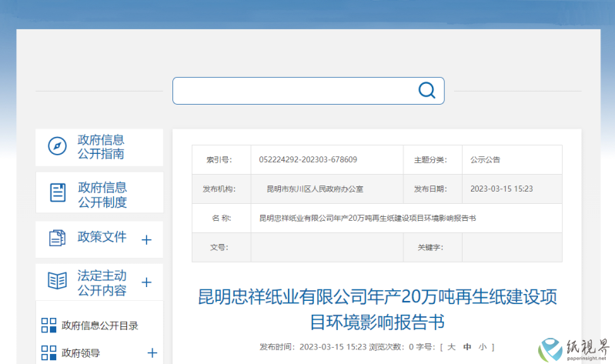This screenshot has height=364, width=615.
Task: Click the index number 052224292-202303-678609
Action: [x=308, y=159]
